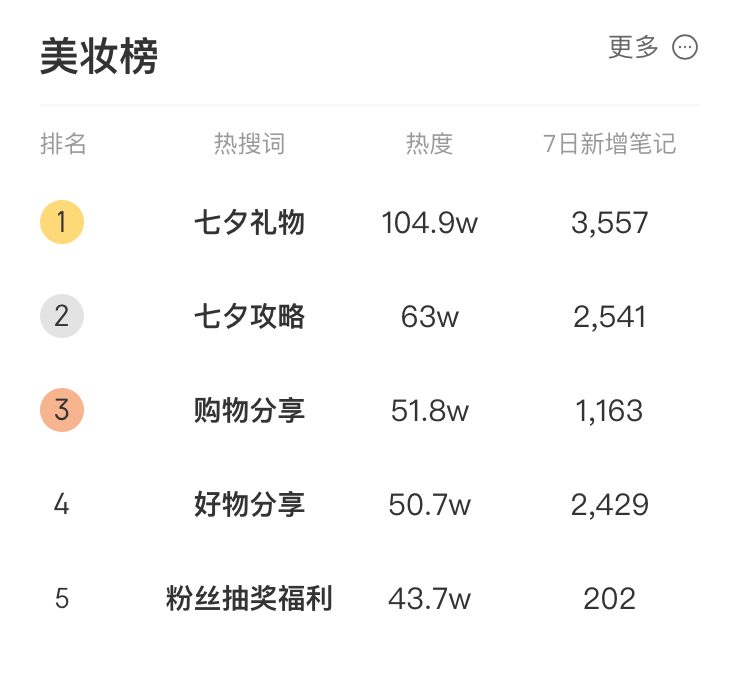
Task: Click the 热搜词 column header
Action: (x=249, y=144)
